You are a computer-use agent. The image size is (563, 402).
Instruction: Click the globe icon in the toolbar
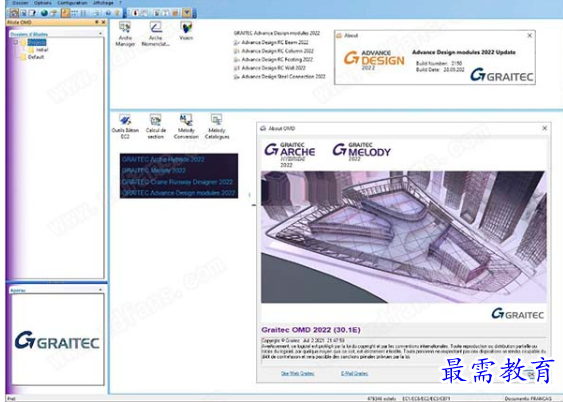click(x=44, y=13)
